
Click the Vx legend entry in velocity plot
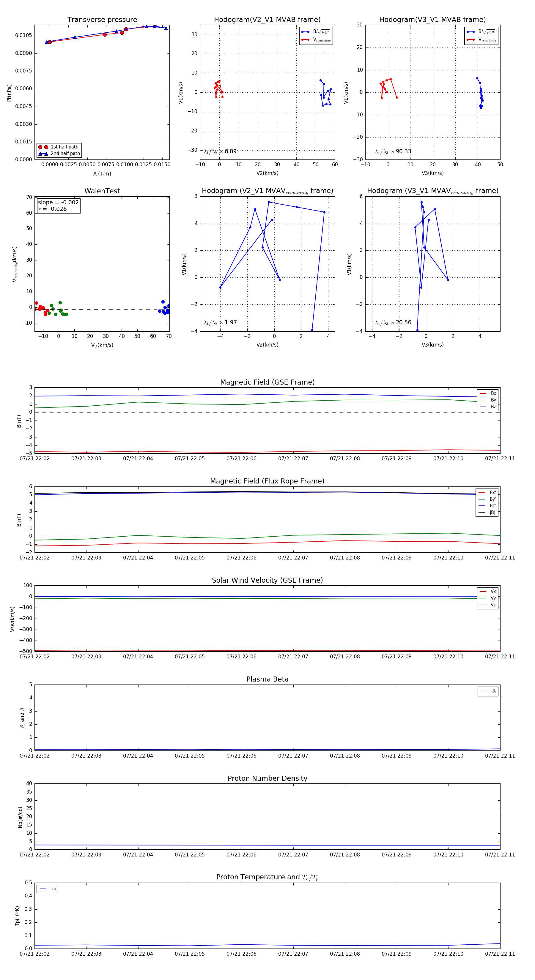pos(488,592)
